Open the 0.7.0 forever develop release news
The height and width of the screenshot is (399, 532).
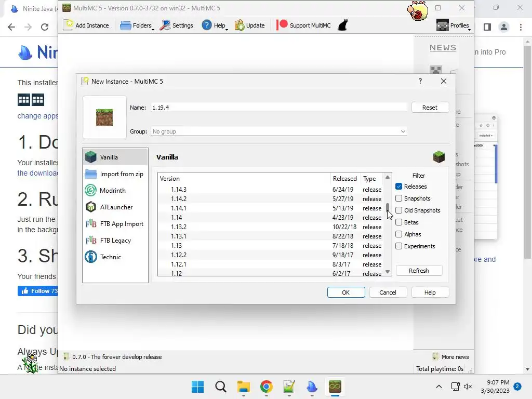(x=112, y=356)
